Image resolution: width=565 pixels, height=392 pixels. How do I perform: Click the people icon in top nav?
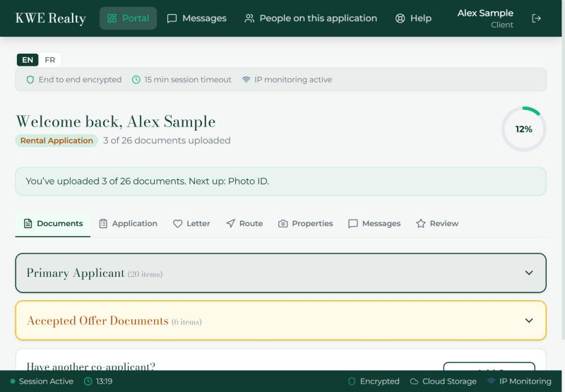[x=249, y=18]
